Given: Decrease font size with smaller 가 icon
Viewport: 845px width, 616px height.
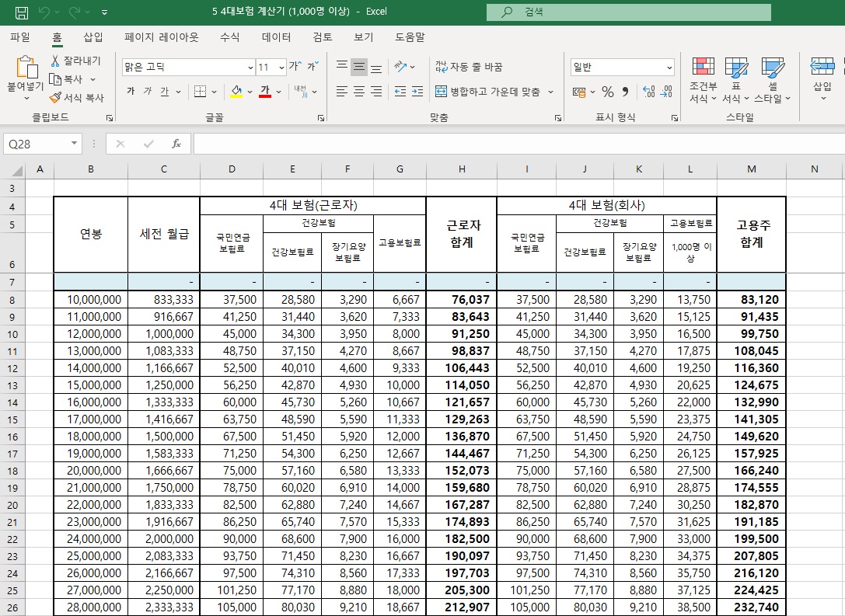Looking at the screenshot, I should (x=313, y=66).
